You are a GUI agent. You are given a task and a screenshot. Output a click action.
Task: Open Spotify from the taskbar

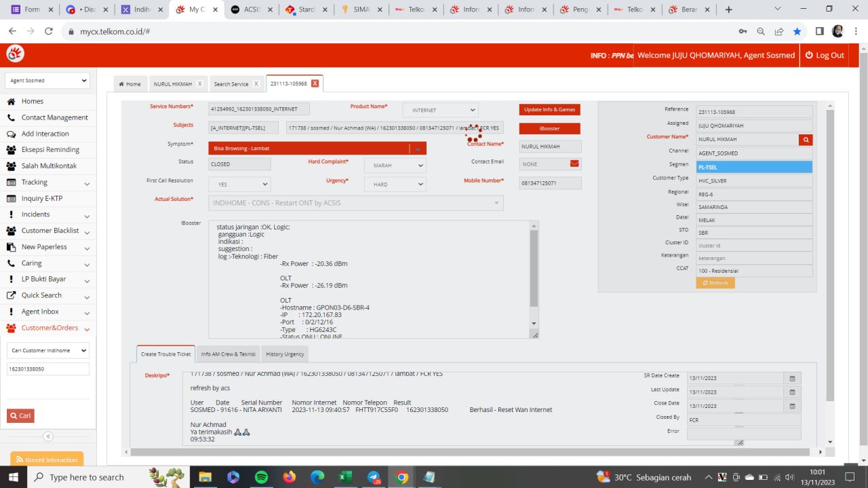262,477
